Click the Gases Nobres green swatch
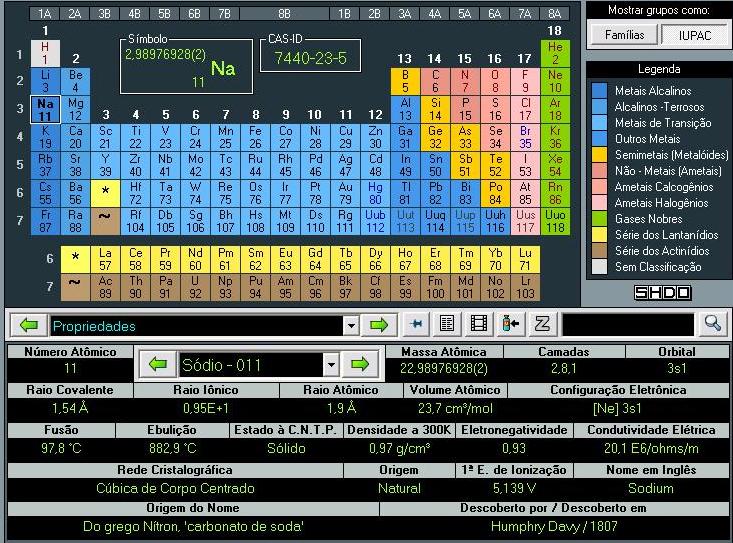The height and width of the screenshot is (543, 733). coord(599,219)
